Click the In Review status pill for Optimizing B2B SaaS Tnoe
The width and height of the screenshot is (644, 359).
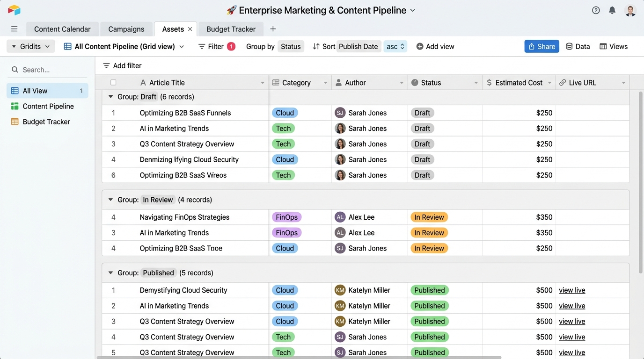(429, 248)
